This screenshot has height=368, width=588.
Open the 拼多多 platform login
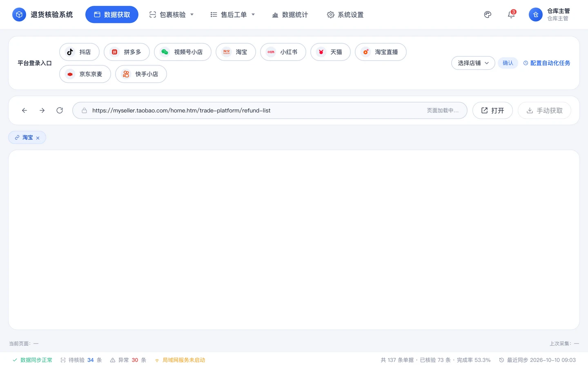(x=127, y=52)
